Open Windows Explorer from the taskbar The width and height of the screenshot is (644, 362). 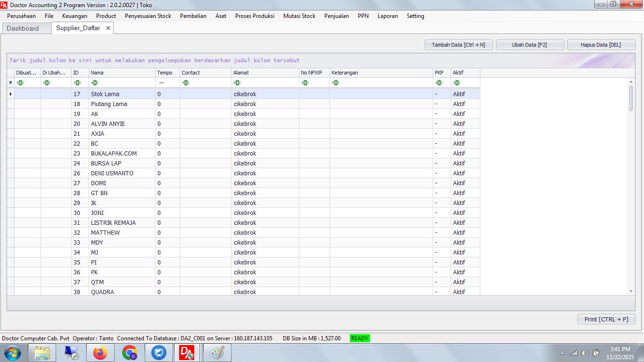[42, 353]
